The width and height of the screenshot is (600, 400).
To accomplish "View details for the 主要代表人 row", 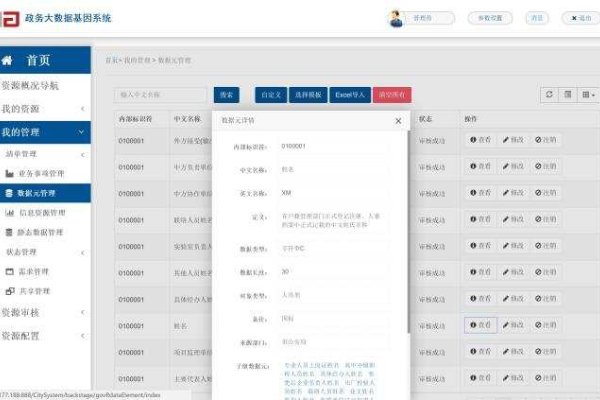I will click(480, 378).
